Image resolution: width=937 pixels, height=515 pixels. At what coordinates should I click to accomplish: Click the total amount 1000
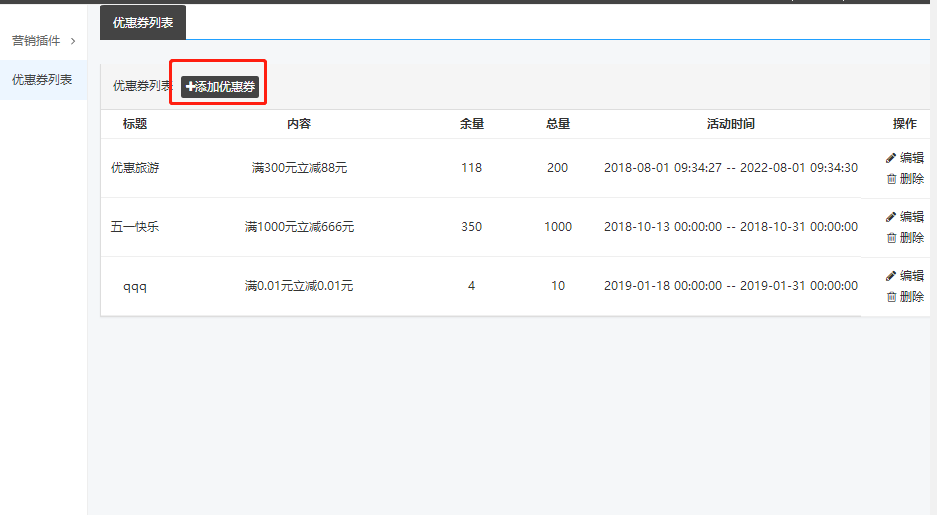coord(558,227)
